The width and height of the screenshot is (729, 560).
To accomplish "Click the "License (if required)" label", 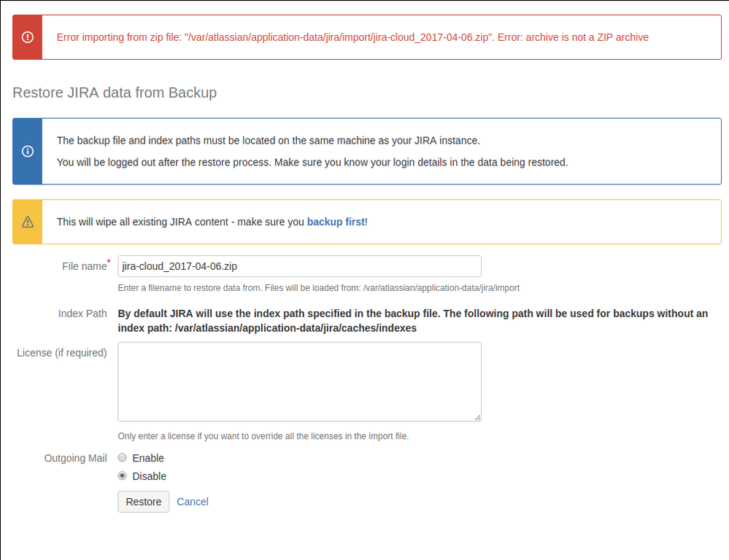I will point(62,353).
